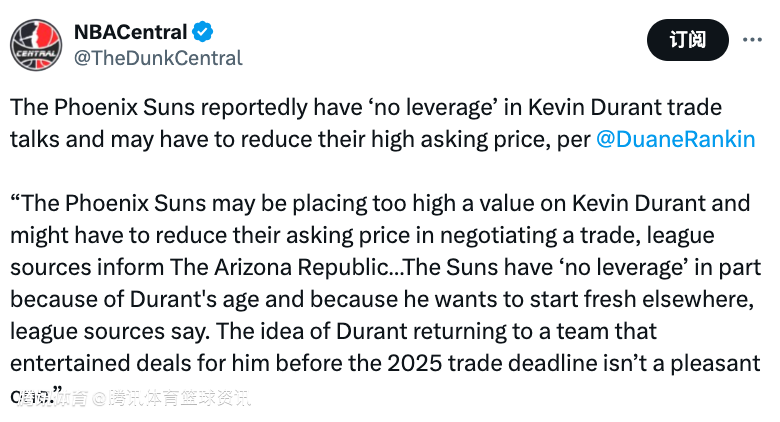The image size is (780, 422).
Task: Click 'The Arizona Republic' text in the quote
Action: tap(279, 267)
